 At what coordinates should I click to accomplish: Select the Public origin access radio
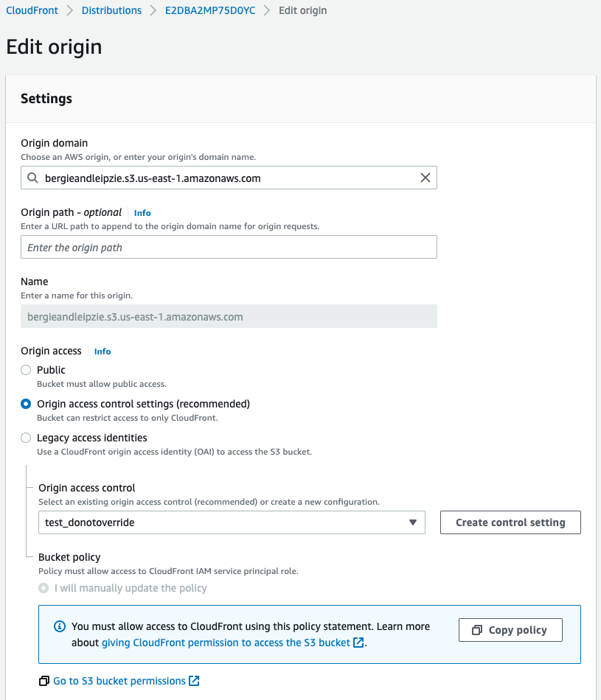(26, 370)
